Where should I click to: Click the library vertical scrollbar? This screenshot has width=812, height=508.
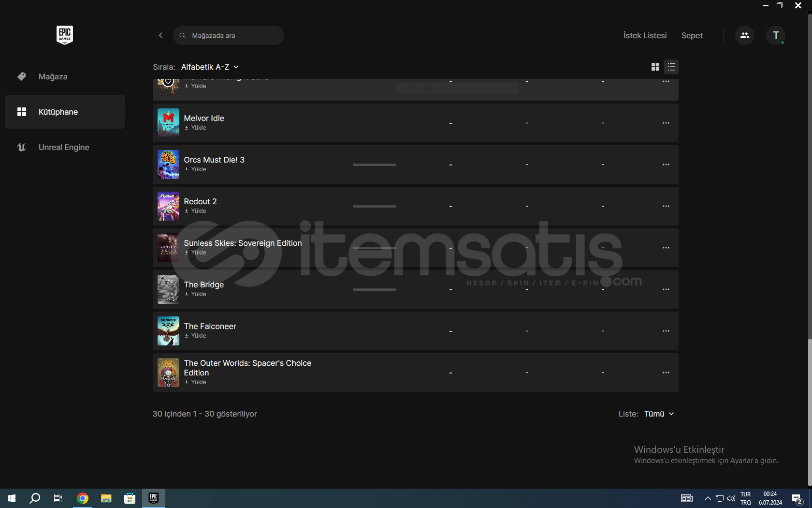tap(810, 412)
